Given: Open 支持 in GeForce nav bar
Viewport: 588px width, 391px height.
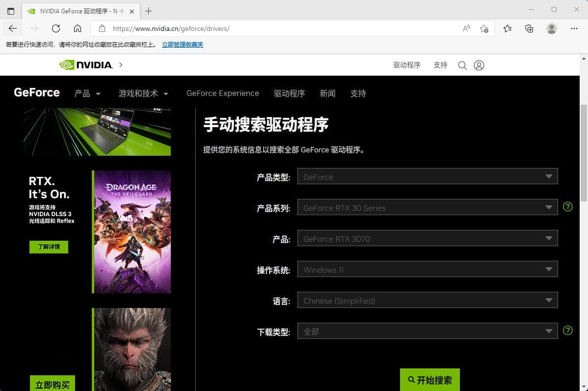Looking at the screenshot, I should point(358,93).
